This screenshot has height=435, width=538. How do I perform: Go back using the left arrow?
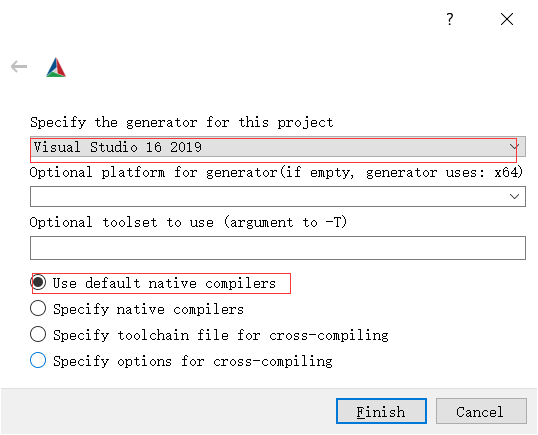tap(19, 66)
